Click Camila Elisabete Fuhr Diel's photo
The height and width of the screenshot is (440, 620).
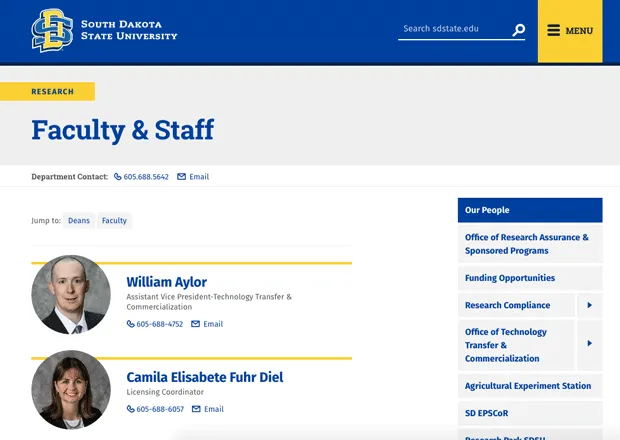click(x=71, y=390)
